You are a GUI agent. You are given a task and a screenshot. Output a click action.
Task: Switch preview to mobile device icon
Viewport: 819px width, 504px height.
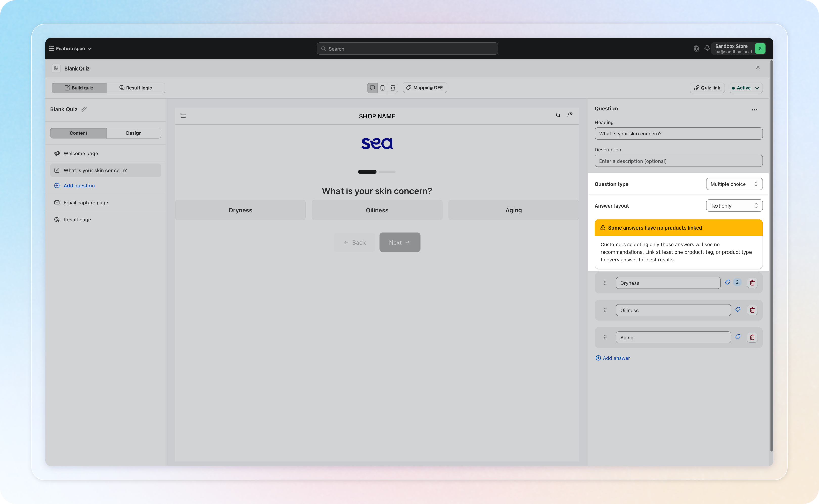click(x=382, y=88)
